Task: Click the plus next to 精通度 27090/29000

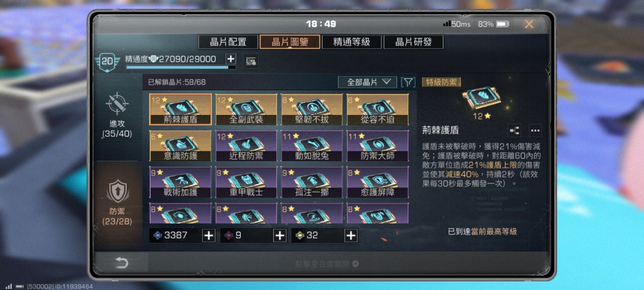Action: (231, 59)
